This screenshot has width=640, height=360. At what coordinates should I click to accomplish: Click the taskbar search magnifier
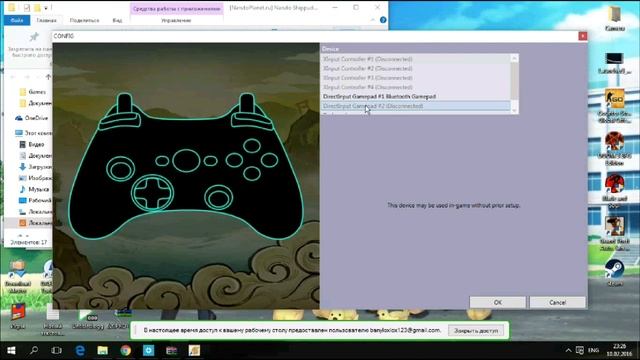(34, 350)
